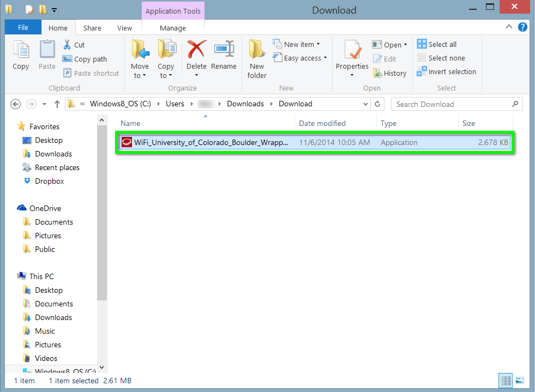Click the History button

click(389, 73)
